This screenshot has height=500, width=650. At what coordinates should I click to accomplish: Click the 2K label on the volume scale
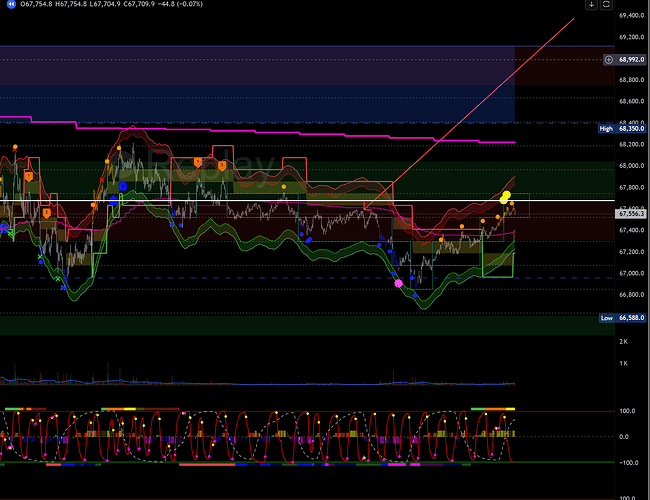pos(622,342)
